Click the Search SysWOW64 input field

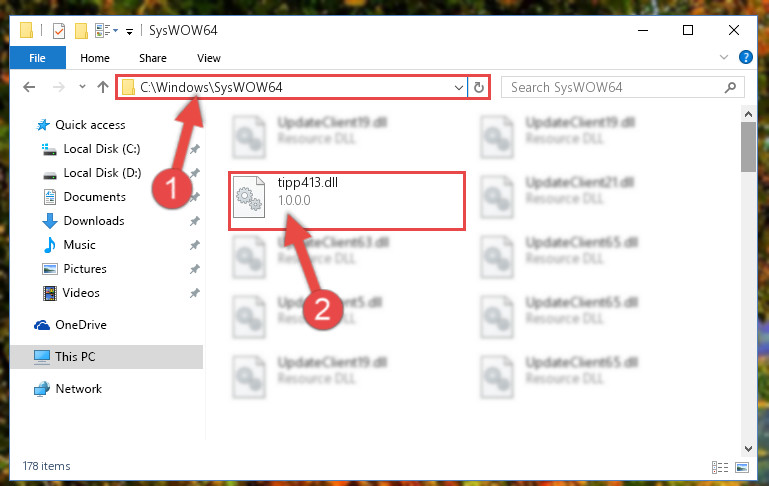click(615, 87)
